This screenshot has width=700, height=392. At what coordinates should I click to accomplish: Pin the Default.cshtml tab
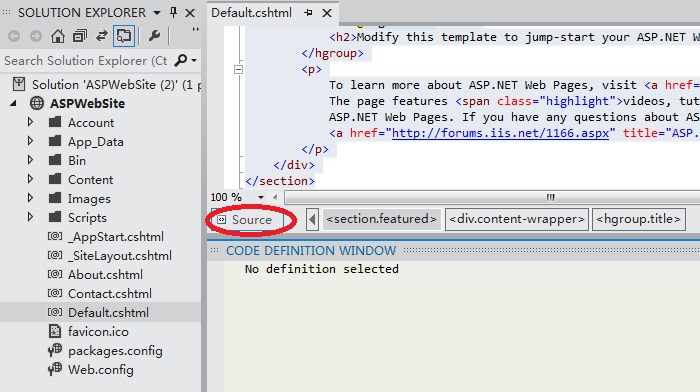(308, 13)
